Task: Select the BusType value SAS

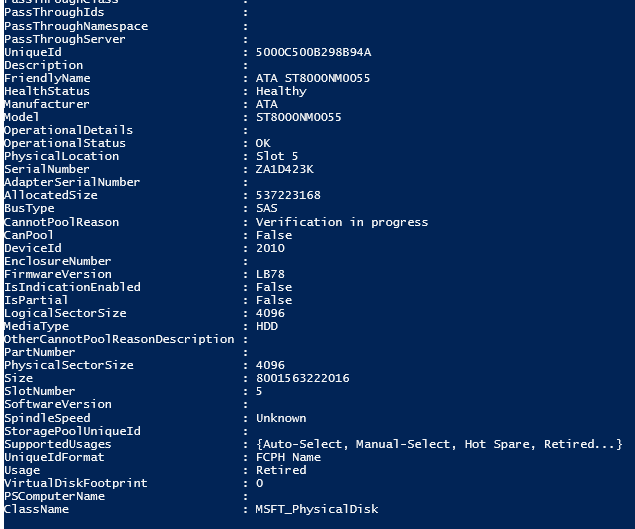Action: 266,208
